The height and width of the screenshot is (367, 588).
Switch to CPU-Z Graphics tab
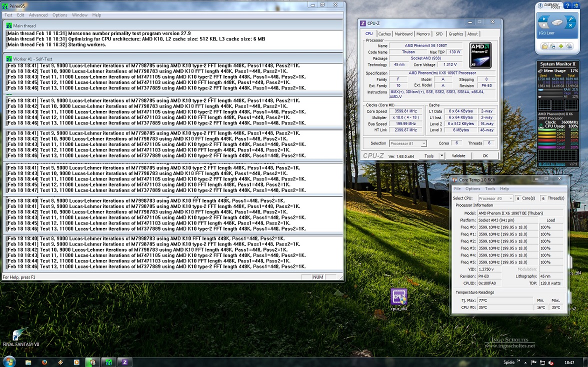455,33
